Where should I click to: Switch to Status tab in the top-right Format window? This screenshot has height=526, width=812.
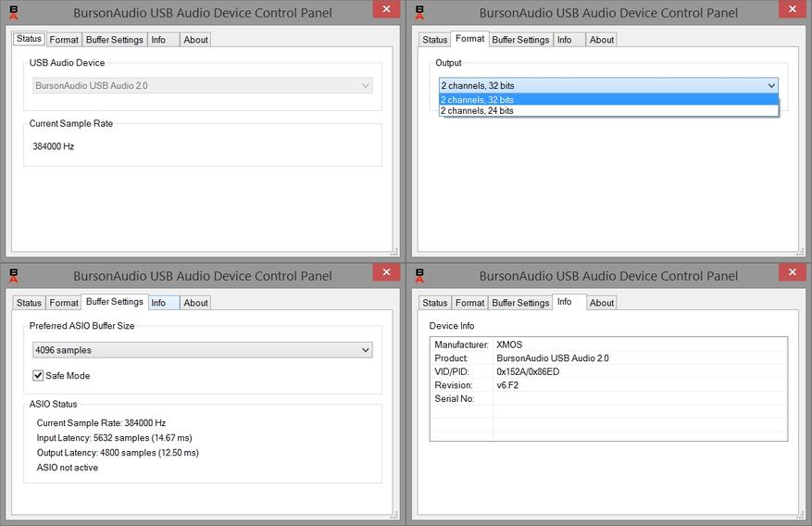434,40
